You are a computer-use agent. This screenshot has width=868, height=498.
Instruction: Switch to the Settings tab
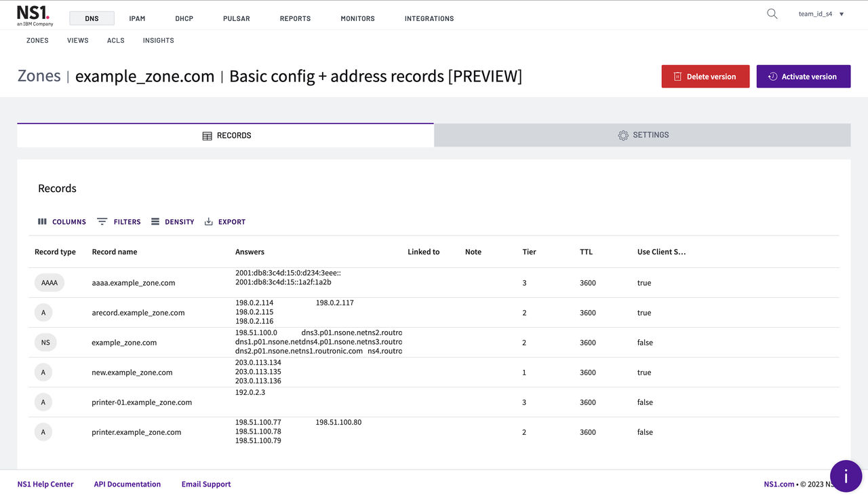pyautogui.click(x=642, y=135)
